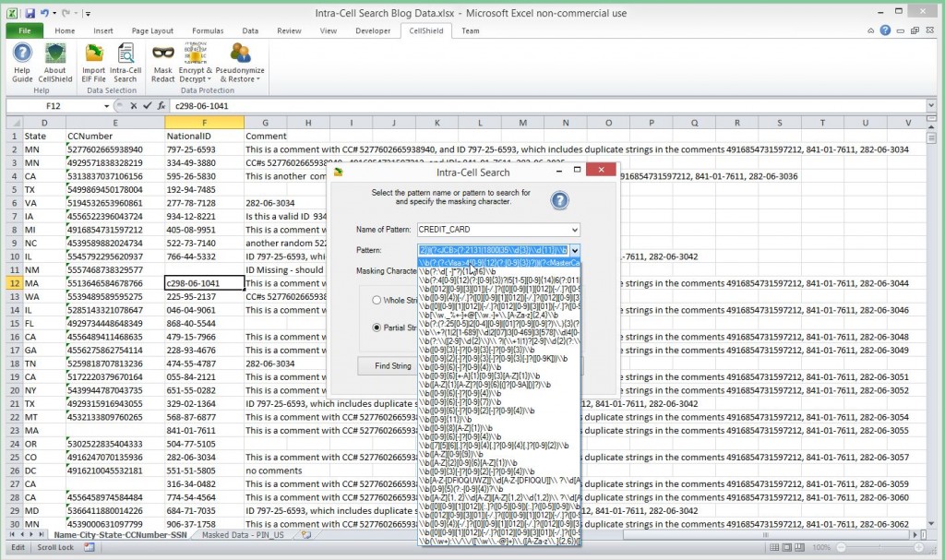Click the NationalID header cell
The width and height of the screenshot is (945, 560).
pos(204,137)
